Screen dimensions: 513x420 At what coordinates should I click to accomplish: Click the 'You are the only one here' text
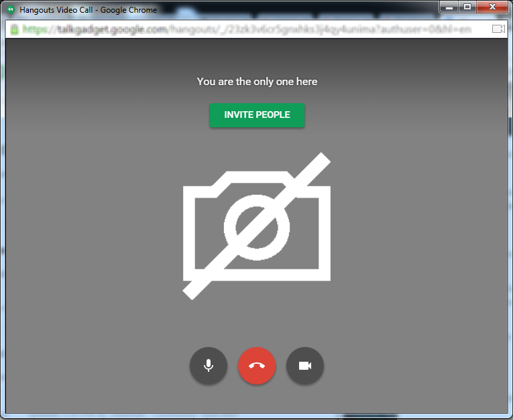[x=257, y=81]
